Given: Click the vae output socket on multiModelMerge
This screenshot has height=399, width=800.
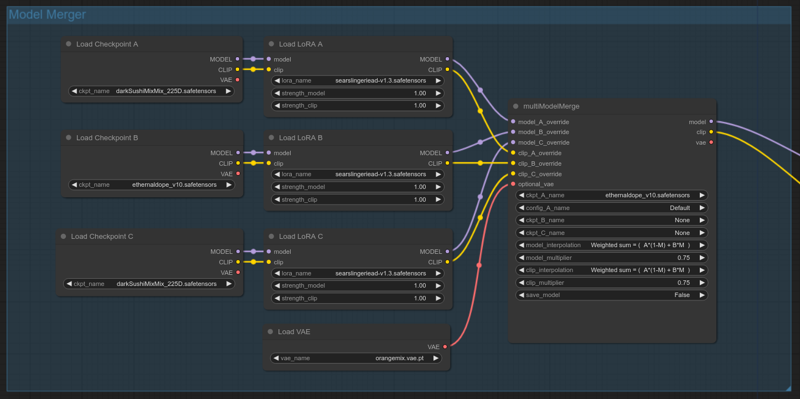Looking at the screenshot, I should point(711,142).
